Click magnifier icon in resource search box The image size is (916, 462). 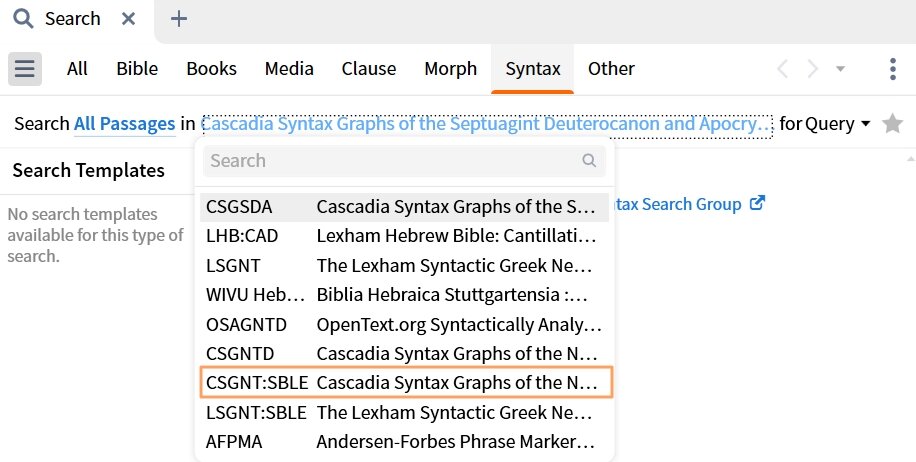tap(589, 160)
